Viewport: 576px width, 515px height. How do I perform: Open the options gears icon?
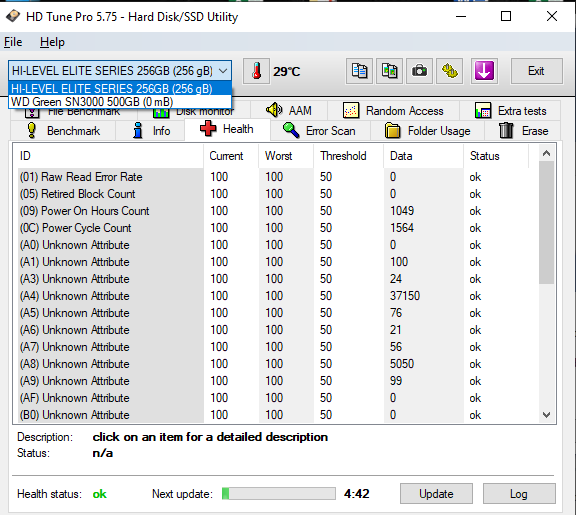tap(450, 71)
